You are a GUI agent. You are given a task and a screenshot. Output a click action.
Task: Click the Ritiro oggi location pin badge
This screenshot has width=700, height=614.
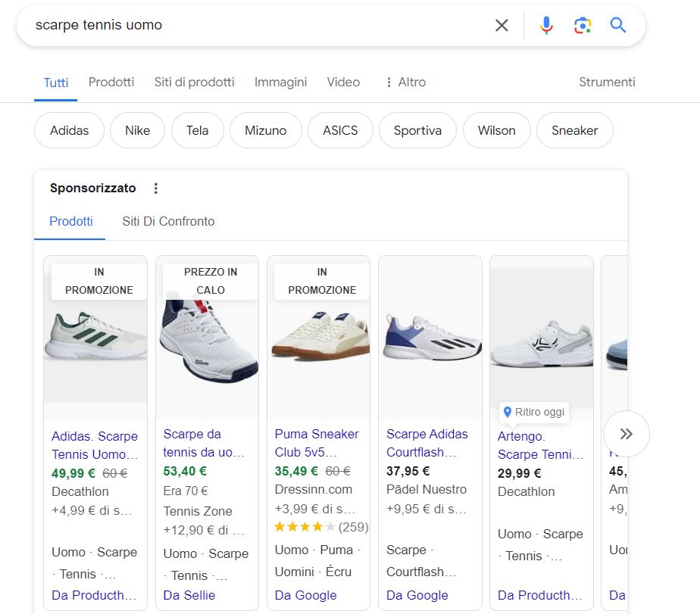[534, 412]
